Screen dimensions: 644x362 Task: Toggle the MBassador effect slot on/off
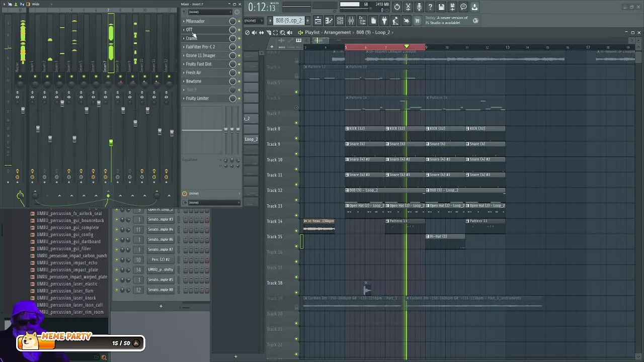239,21
